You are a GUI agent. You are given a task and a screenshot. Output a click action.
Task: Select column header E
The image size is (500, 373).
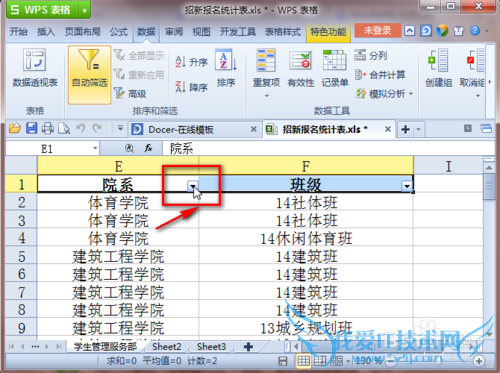tap(118, 166)
